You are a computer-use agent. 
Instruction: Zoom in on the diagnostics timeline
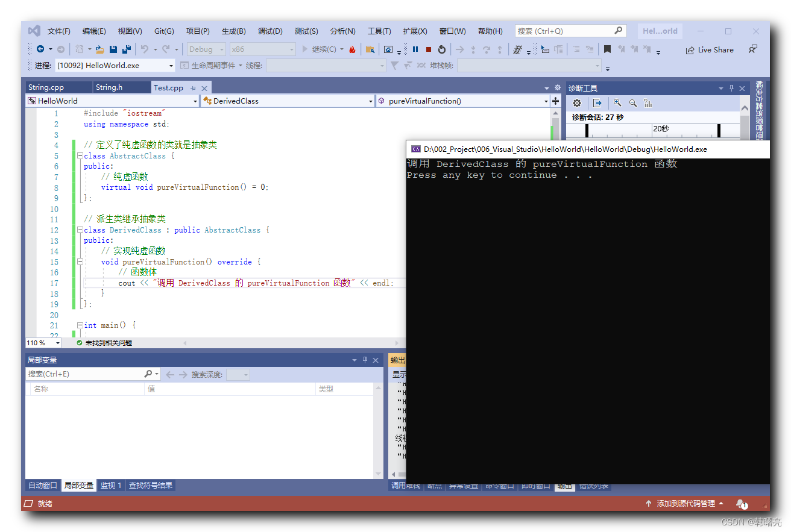click(x=617, y=103)
